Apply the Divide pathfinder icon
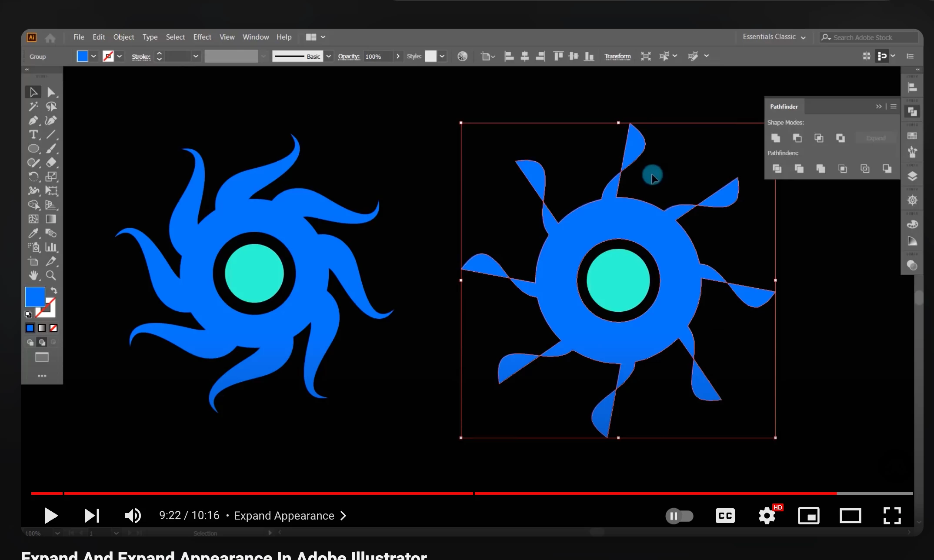 pyautogui.click(x=777, y=169)
